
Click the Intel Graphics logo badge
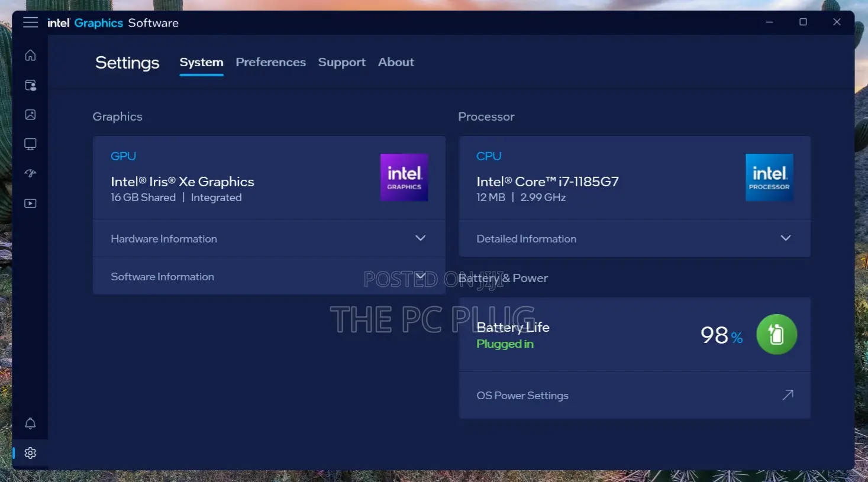click(404, 177)
